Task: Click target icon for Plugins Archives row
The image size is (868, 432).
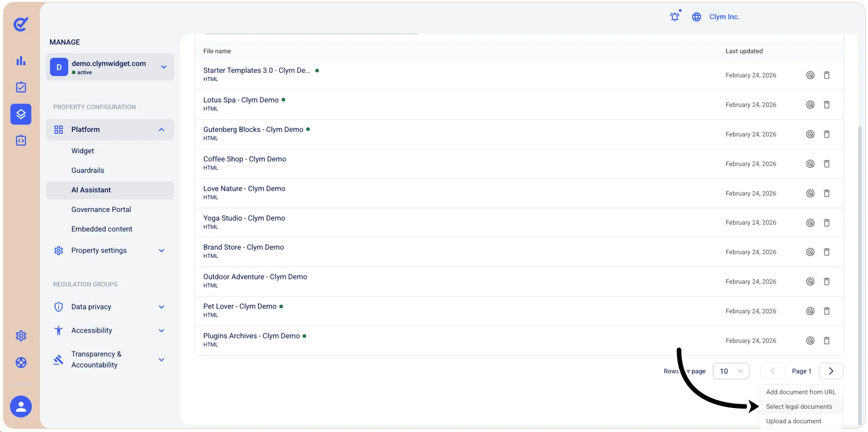Action: [x=810, y=341]
